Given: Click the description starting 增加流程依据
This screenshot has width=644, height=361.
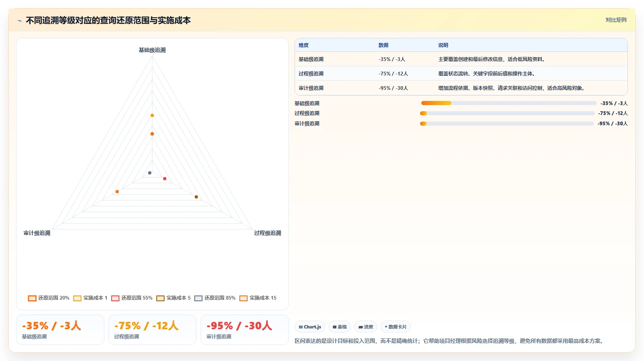Looking at the screenshot, I should (x=512, y=88).
